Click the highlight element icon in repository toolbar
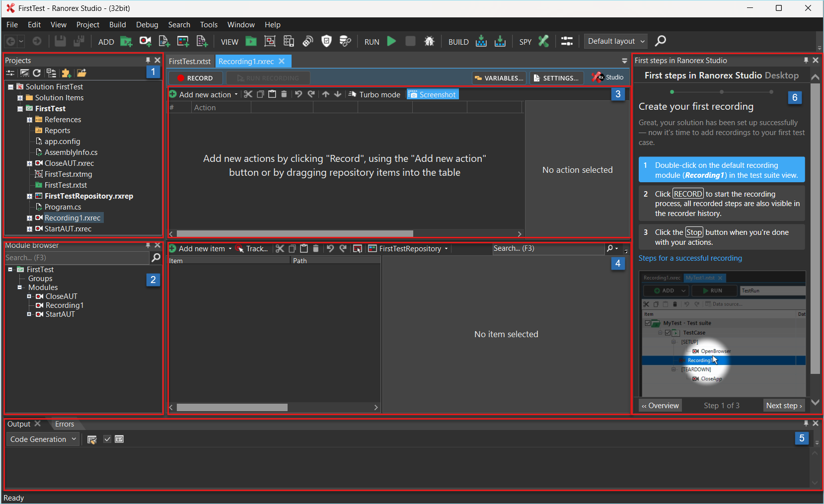 (357, 248)
